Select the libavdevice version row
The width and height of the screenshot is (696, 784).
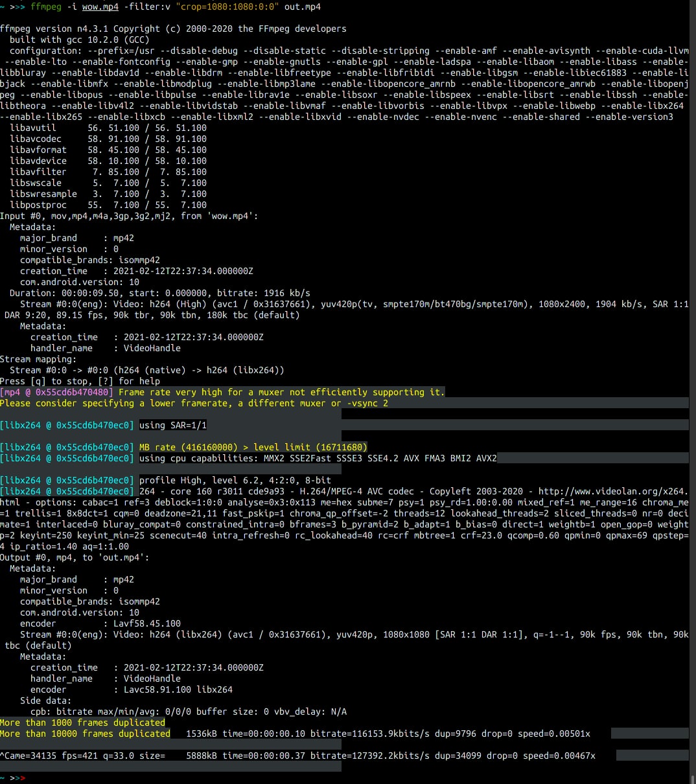tap(108, 161)
